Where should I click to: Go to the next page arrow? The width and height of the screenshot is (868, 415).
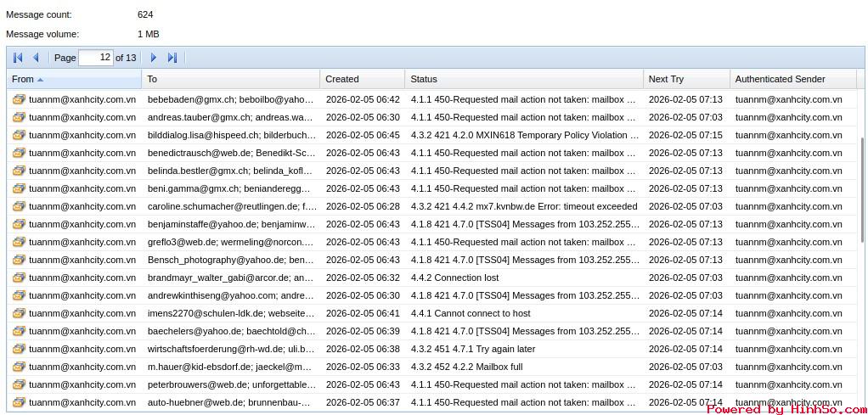pyautogui.click(x=154, y=58)
